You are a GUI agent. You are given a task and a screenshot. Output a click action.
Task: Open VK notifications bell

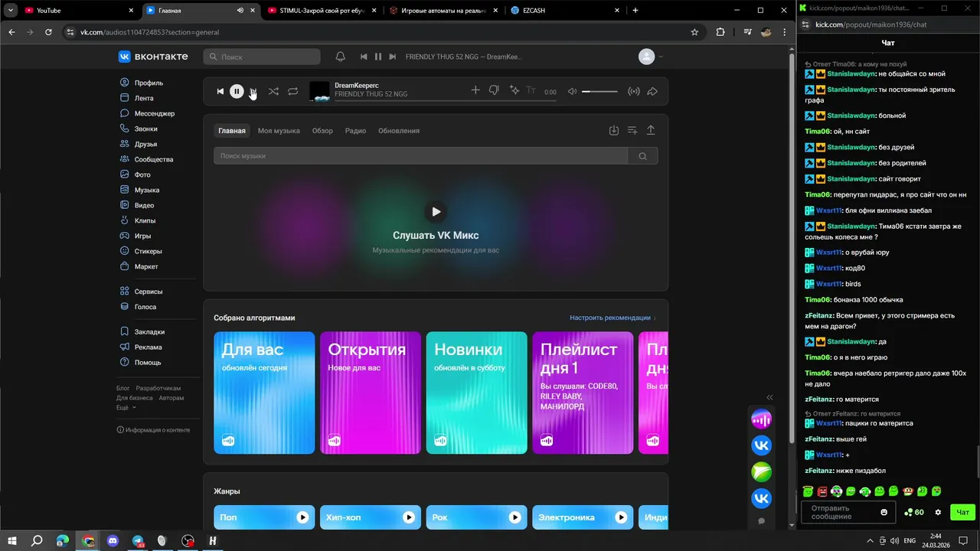(341, 57)
